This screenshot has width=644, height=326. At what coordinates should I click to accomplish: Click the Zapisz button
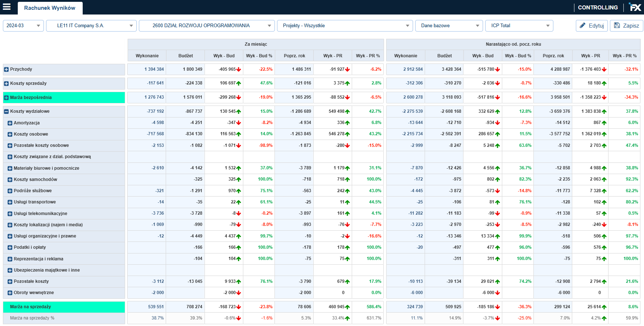(627, 26)
